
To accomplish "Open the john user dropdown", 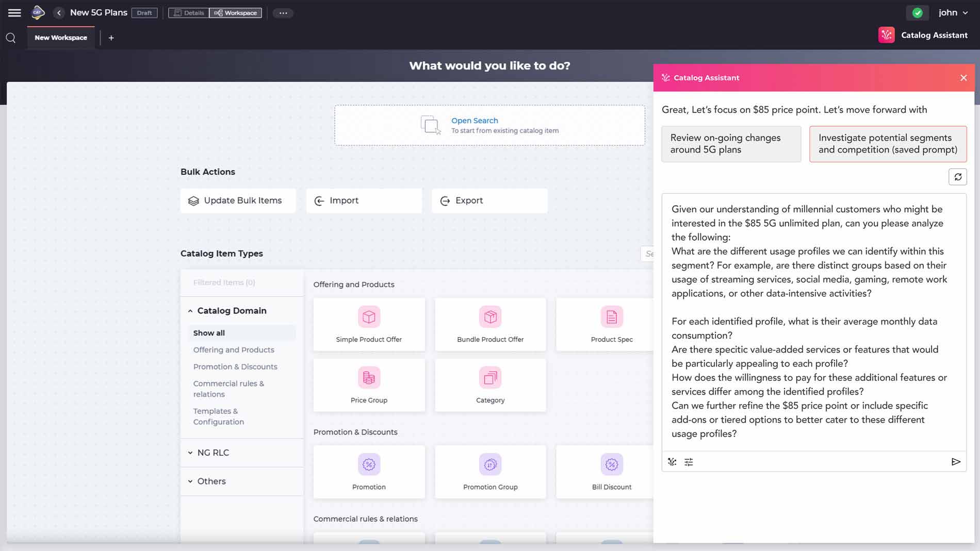I will (953, 13).
